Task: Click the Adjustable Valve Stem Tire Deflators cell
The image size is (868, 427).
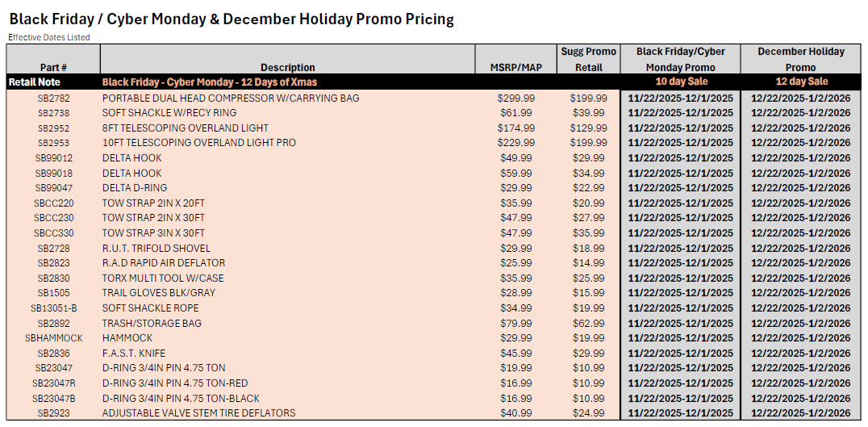Action: click(198, 413)
